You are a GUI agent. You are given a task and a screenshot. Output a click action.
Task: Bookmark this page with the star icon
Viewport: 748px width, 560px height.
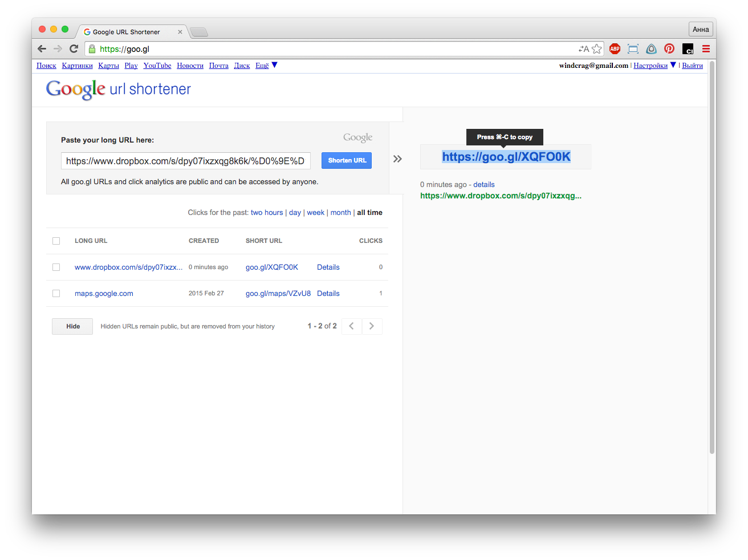[x=597, y=49]
